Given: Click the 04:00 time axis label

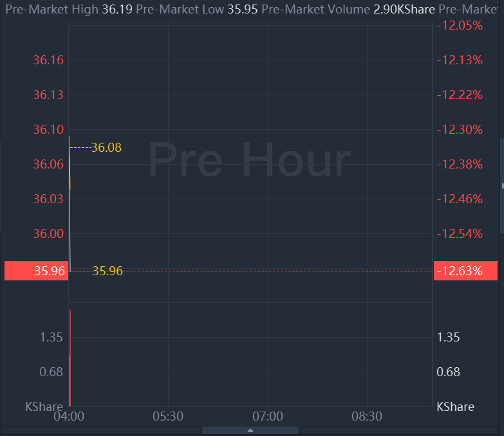Looking at the screenshot, I should pos(69,416).
